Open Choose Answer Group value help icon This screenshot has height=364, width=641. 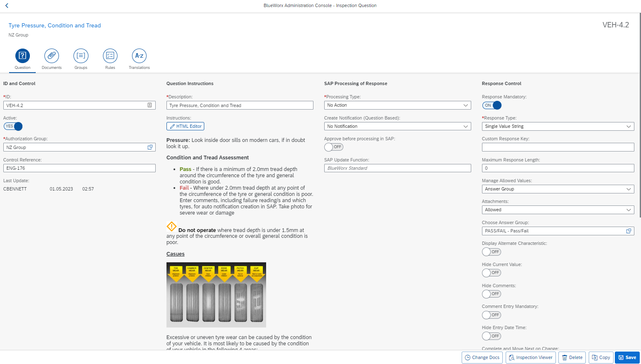(629, 231)
